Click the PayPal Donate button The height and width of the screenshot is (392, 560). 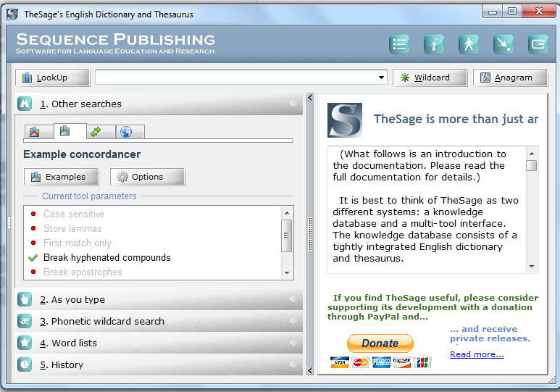tap(380, 343)
